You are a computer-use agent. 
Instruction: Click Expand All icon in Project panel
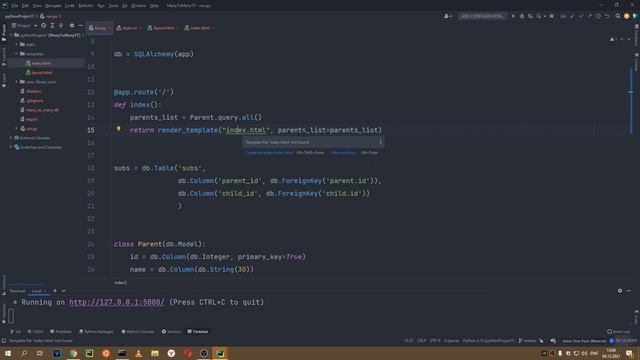(x=52, y=25)
